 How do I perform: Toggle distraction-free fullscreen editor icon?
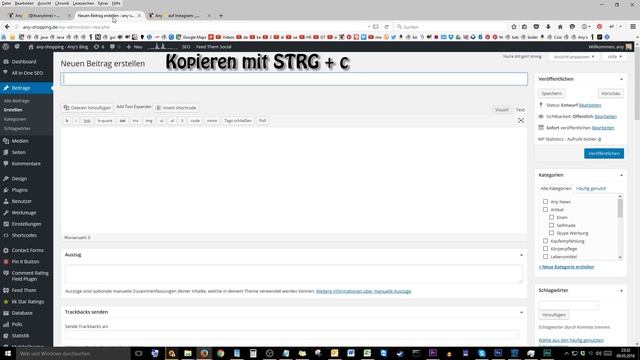(x=521, y=120)
